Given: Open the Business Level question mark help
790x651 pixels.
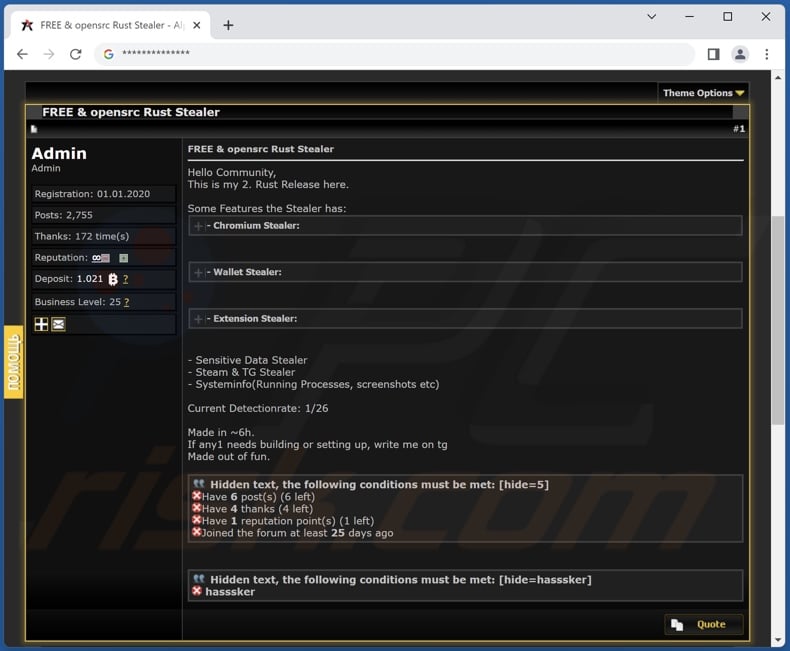Looking at the screenshot, I should 126,302.
